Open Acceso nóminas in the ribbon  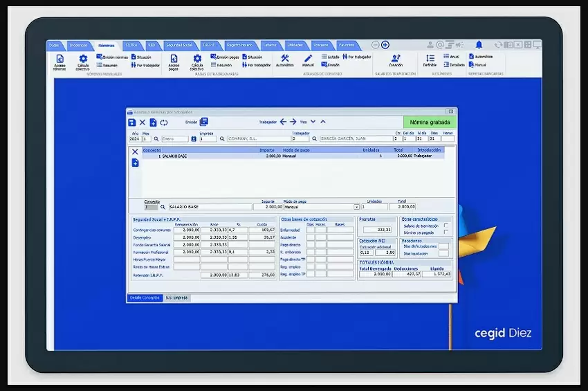[59, 62]
